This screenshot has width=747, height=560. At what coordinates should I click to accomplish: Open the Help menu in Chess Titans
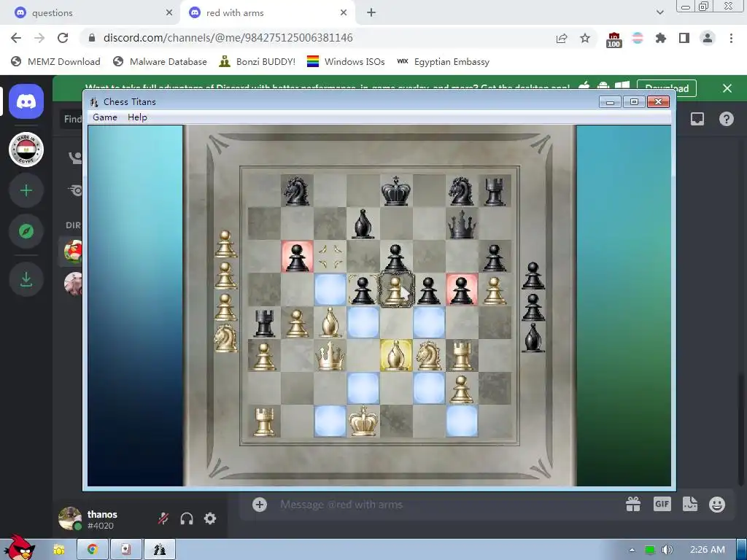tap(137, 117)
